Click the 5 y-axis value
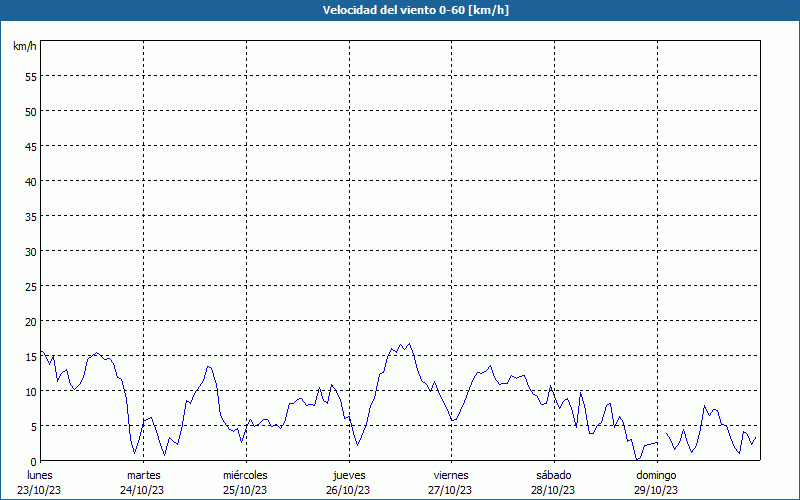This screenshot has height=500, width=800. pyautogui.click(x=34, y=427)
